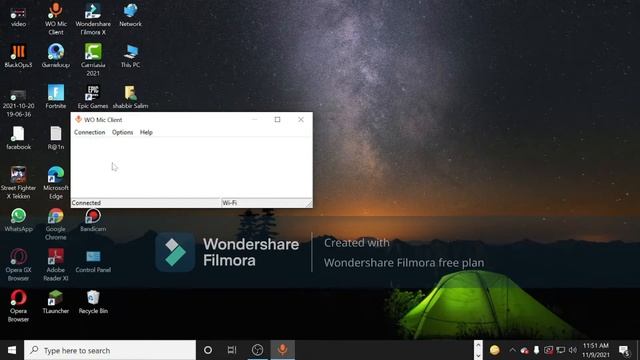Open the video desktop shortcut

tap(18, 16)
